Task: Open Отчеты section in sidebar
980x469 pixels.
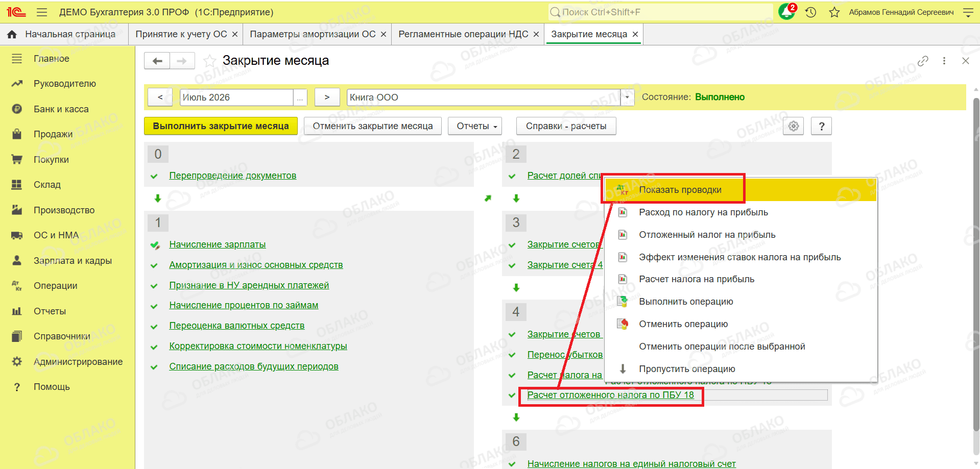Action: pyautogui.click(x=50, y=311)
